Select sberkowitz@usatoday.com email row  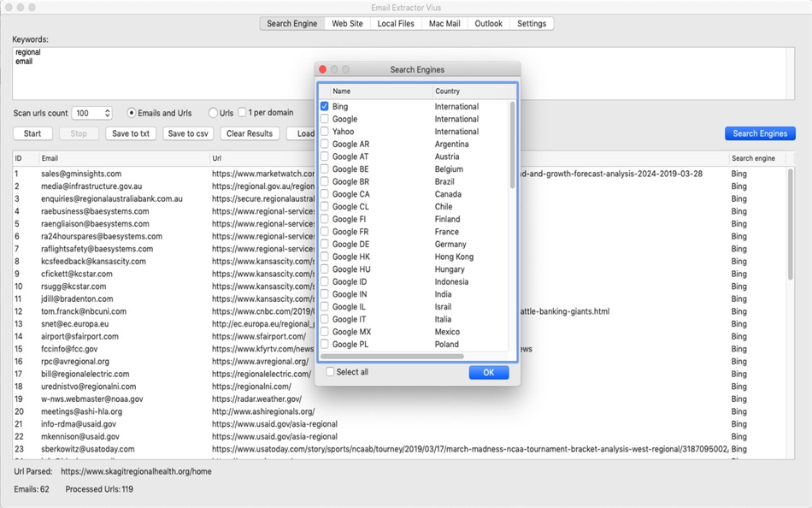[87, 449]
